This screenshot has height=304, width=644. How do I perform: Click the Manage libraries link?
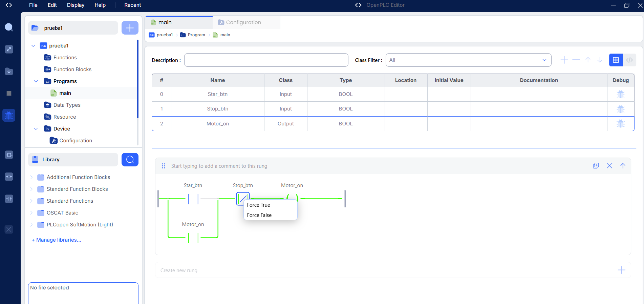coord(57,240)
